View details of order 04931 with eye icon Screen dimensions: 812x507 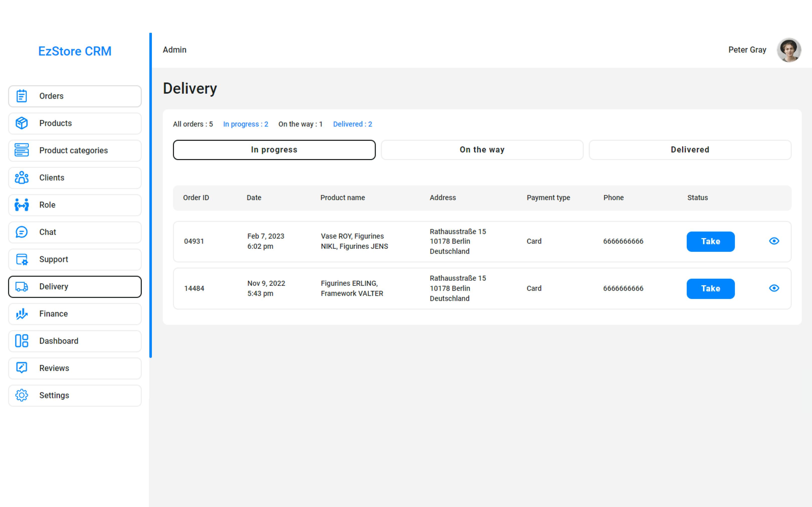(774, 241)
